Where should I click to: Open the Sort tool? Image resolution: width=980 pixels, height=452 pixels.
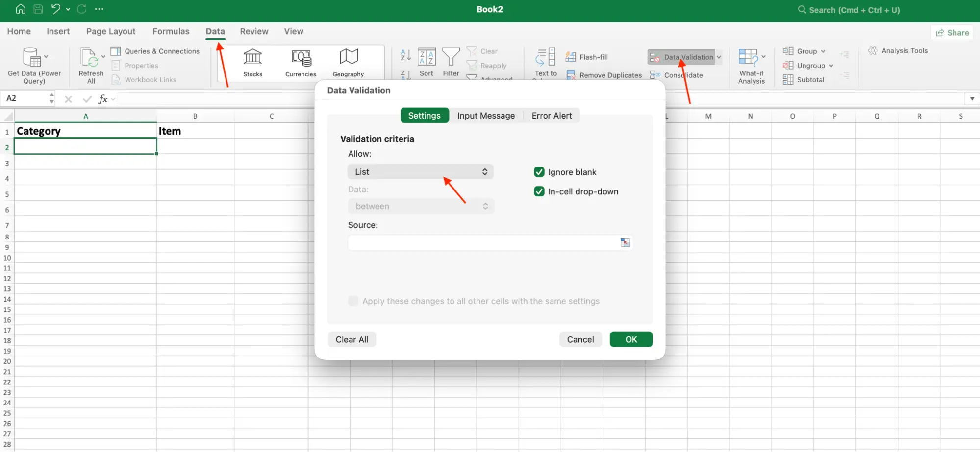[426, 62]
